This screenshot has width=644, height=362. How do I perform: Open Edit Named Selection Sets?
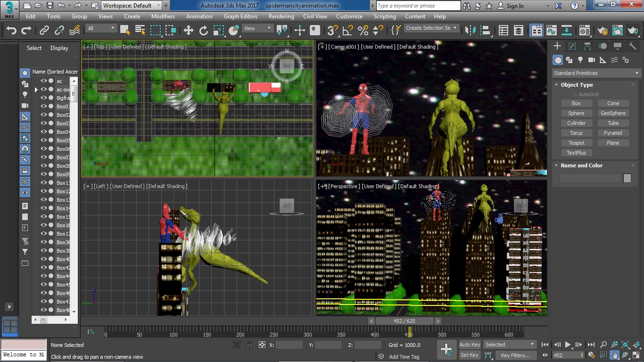coord(396,31)
